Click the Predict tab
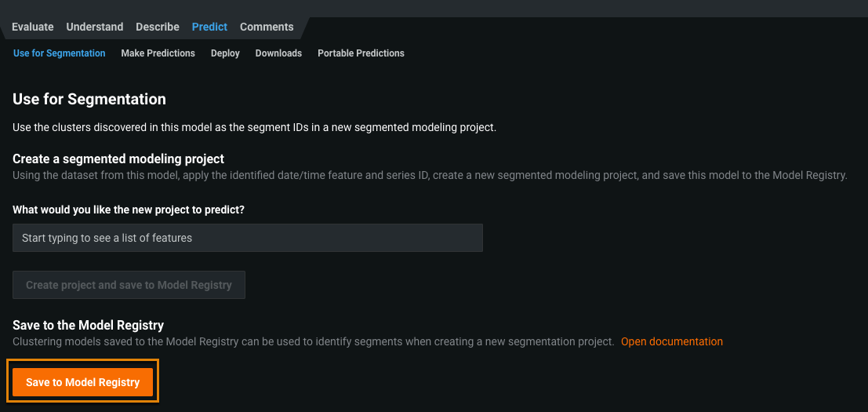The image size is (868, 412). (209, 27)
